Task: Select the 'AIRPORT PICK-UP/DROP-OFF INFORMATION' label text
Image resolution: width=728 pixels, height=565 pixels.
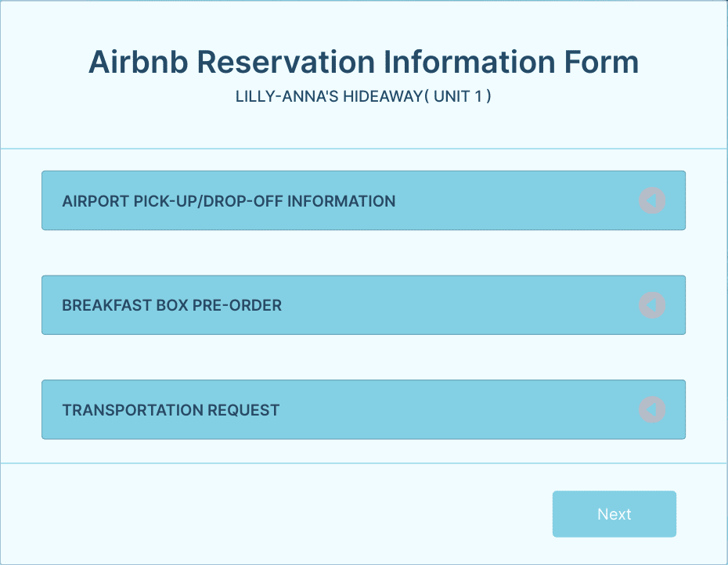Action: coord(229,201)
